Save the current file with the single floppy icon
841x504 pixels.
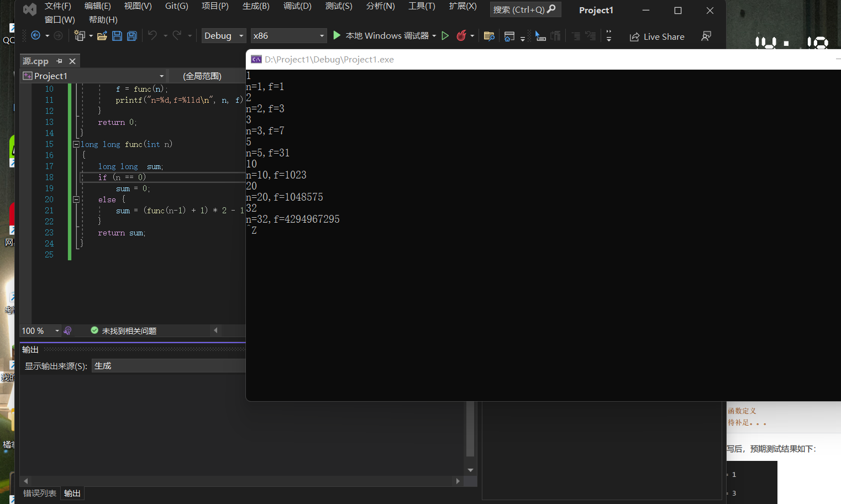click(x=117, y=36)
